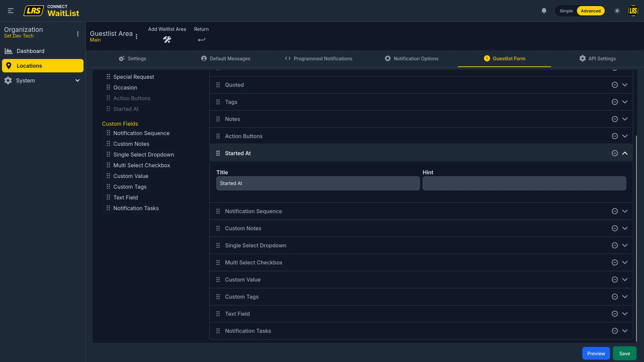This screenshot has width=644, height=362.
Task: Expand the Notes field row
Action: pyautogui.click(x=625, y=119)
